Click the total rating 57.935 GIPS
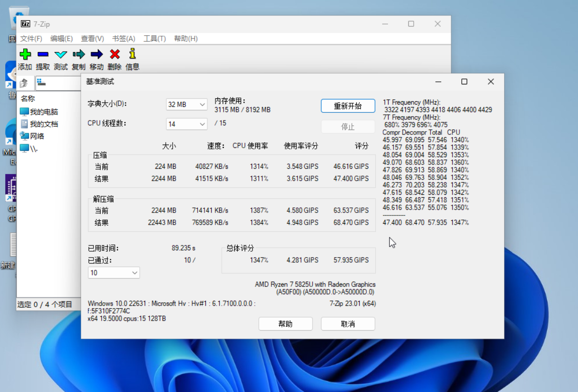Viewport: 578px width, 392px height. pyautogui.click(x=351, y=260)
